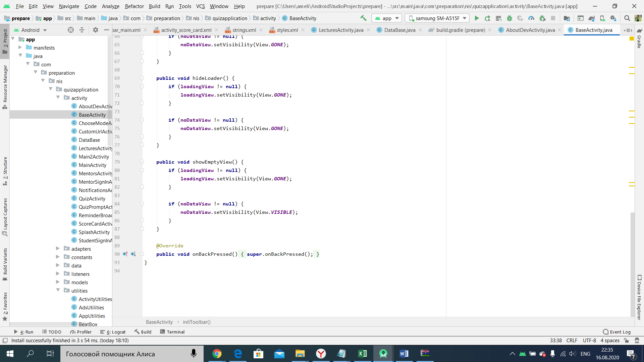
Task: Open the AVD Manager phone icon
Action: coord(602,18)
